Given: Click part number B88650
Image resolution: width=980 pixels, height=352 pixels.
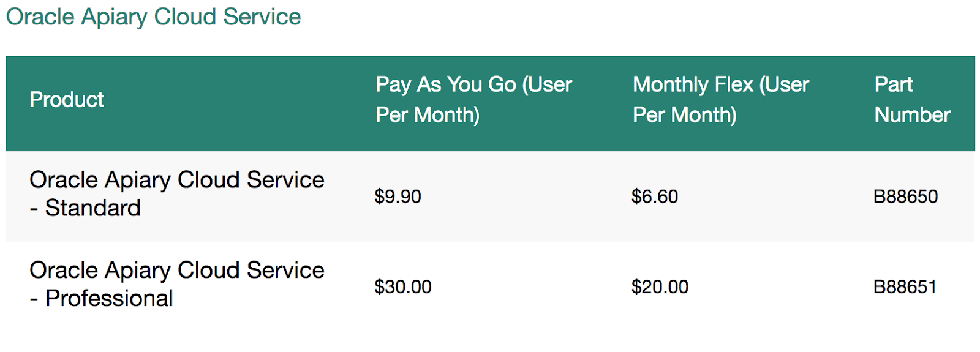Looking at the screenshot, I should tap(905, 197).
